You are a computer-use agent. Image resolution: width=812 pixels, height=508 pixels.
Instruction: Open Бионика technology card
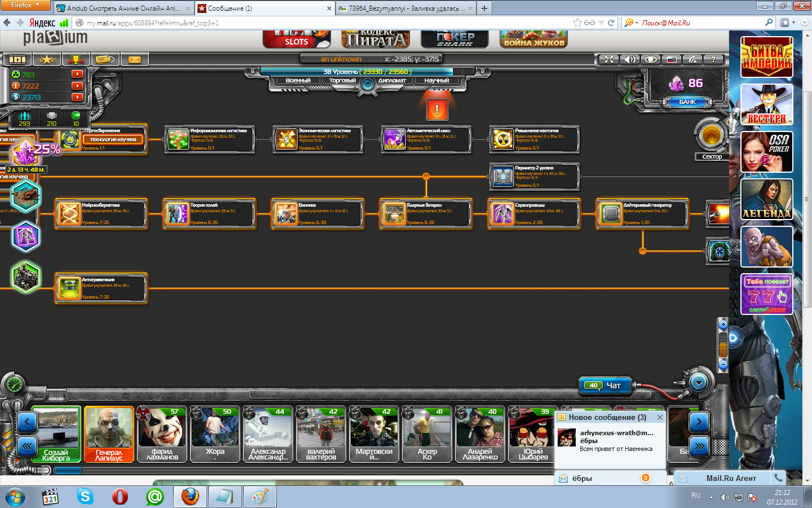coord(317,214)
